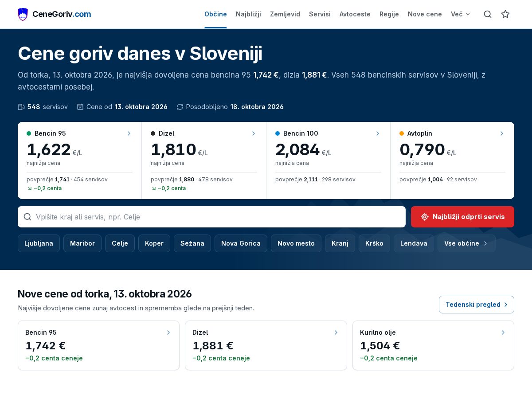The width and height of the screenshot is (532, 399).
Task: Click the orange dot beside Avtoplin
Action: click(402, 133)
